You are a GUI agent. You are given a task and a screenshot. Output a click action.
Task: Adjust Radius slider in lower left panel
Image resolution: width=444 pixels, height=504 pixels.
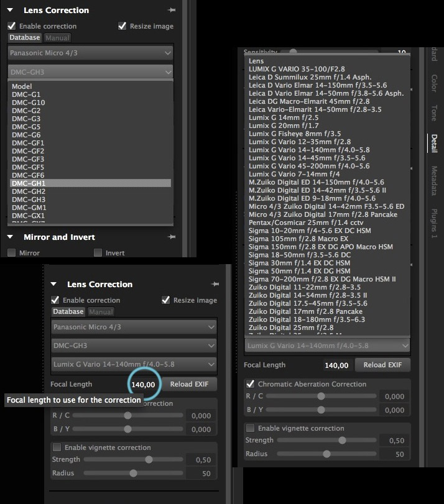click(134, 473)
